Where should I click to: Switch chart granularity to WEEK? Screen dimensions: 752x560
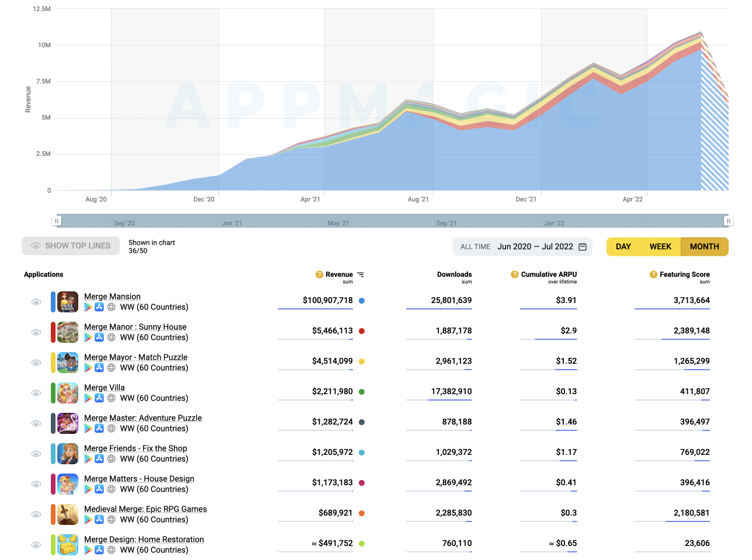[660, 247]
